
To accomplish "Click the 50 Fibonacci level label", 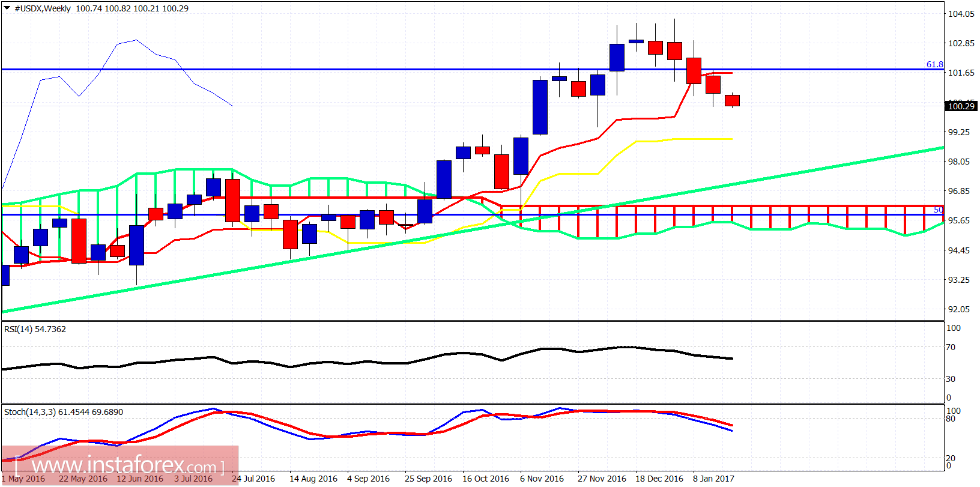I will coord(938,210).
